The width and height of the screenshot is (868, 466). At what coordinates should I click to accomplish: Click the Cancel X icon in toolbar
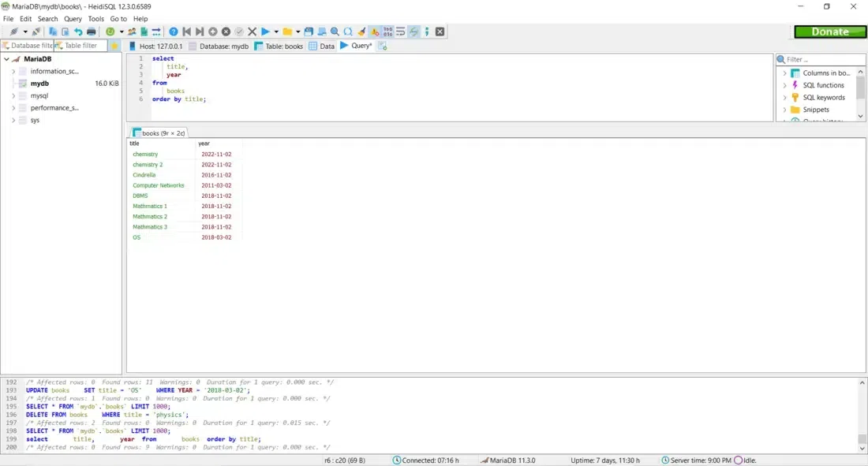[253, 32]
